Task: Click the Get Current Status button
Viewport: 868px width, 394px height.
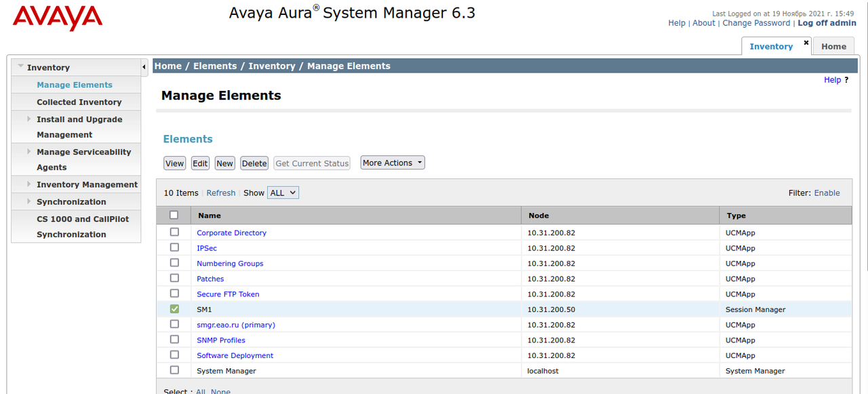Action: (x=312, y=163)
